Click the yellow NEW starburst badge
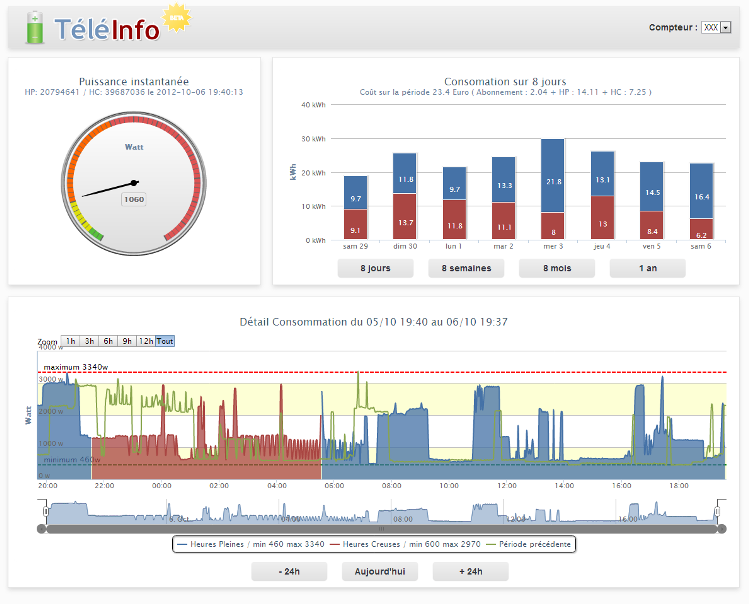The width and height of the screenshot is (749, 604). click(x=176, y=18)
